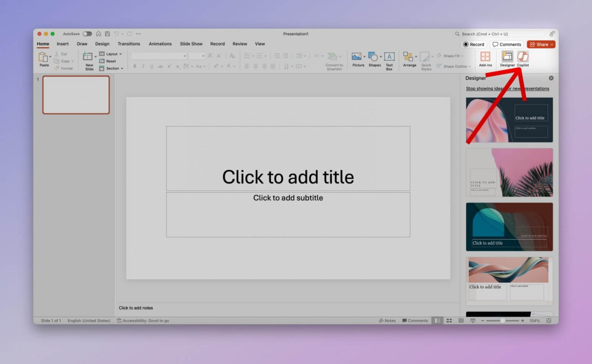Switch to the Animations ribbon tab

click(160, 44)
